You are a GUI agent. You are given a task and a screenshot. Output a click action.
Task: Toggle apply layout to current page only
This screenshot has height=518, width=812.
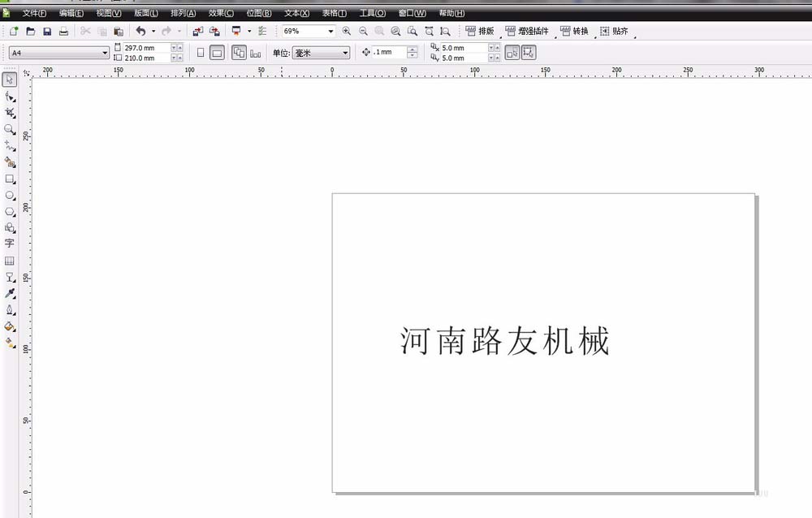pyautogui.click(x=255, y=53)
